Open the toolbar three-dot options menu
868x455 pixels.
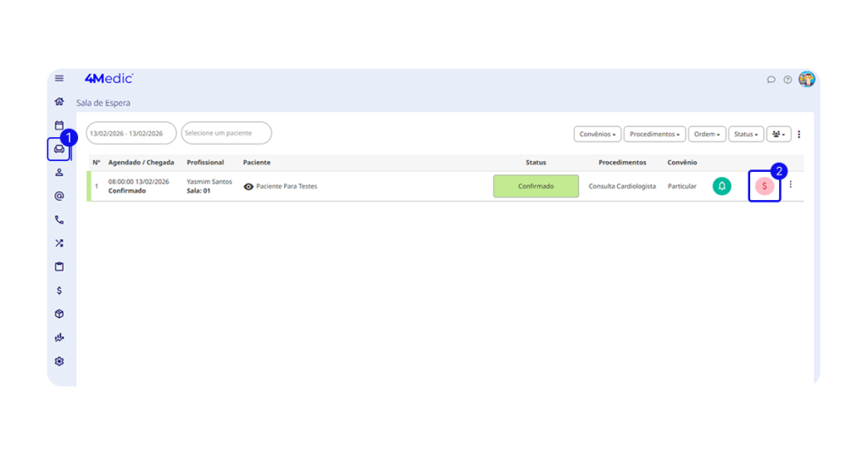pyautogui.click(x=798, y=134)
